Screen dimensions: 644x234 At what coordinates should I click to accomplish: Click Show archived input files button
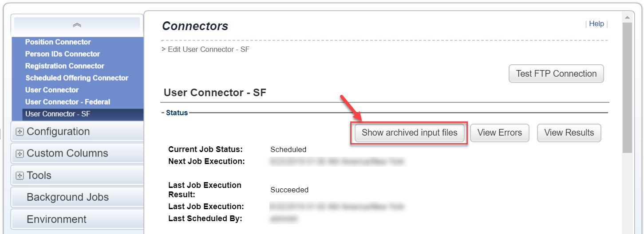[x=409, y=133]
